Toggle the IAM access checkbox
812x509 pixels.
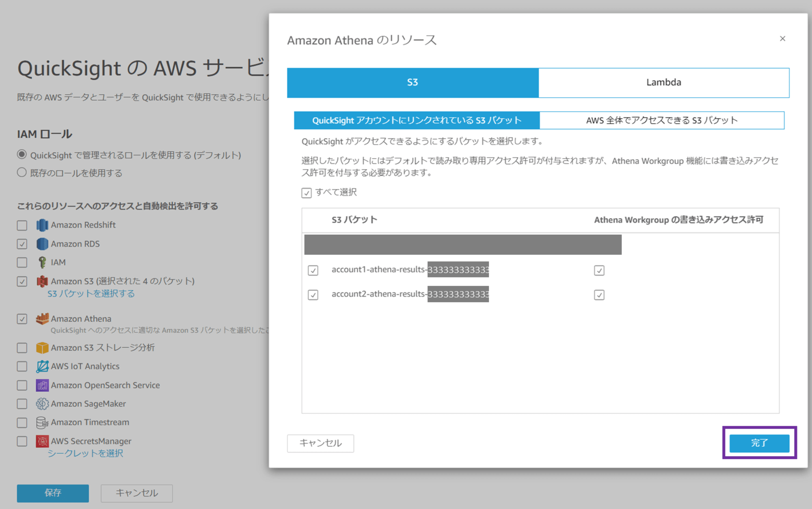click(x=22, y=263)
